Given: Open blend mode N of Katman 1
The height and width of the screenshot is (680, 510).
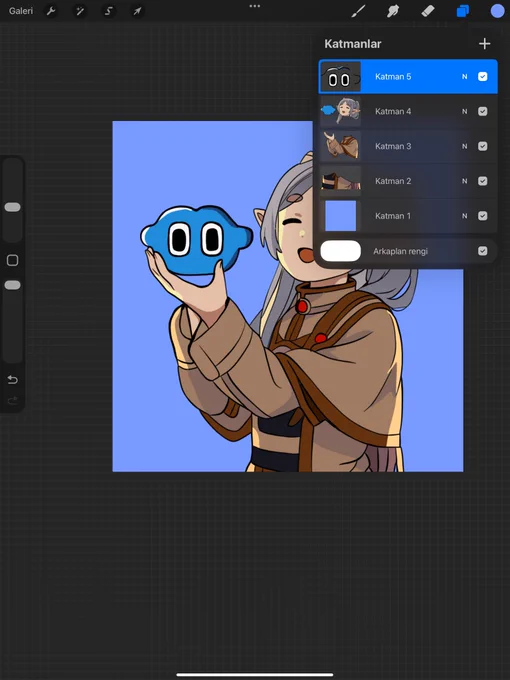Looking at the screenshot, I should tap(464, 216).
